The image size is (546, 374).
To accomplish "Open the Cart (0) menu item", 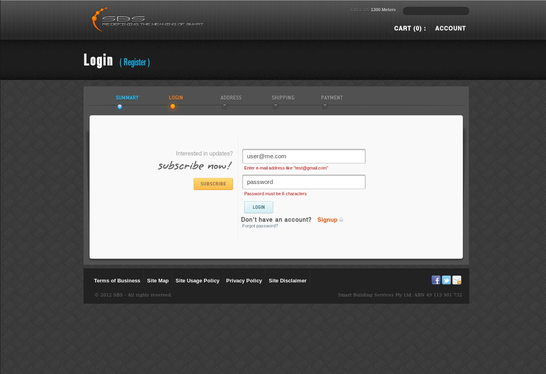I will [x=410, y=29].
